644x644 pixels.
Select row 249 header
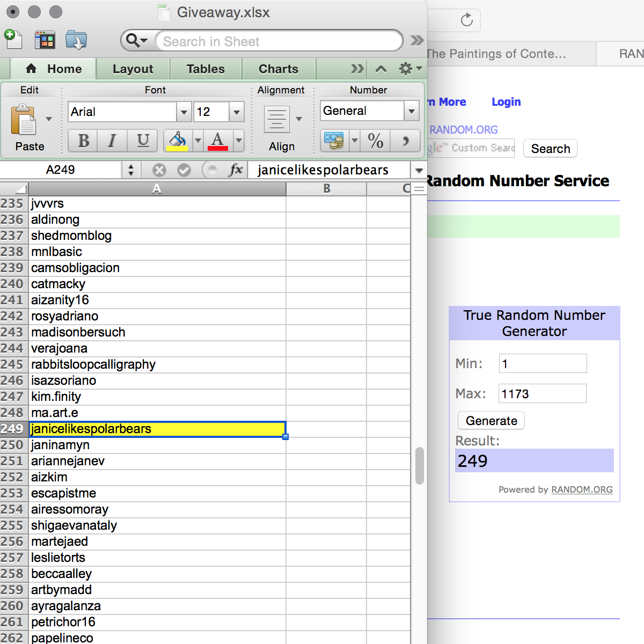pyautogui.click(x=13, y=429)
